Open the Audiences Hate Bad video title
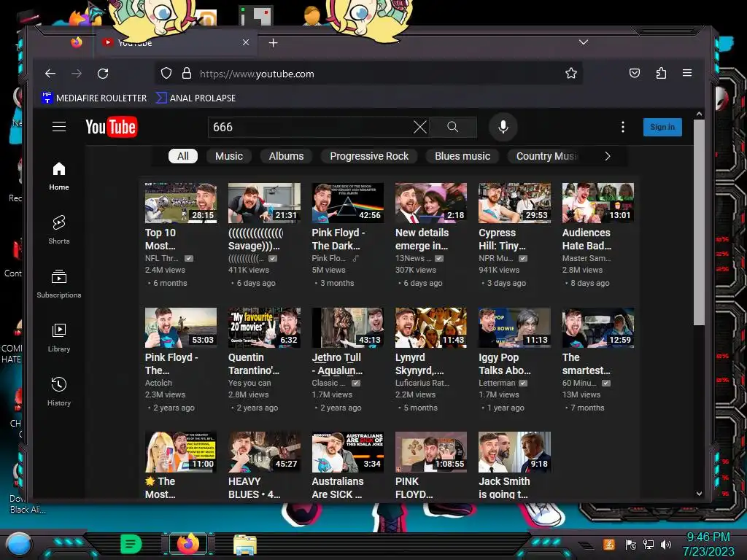This screenshot has height=560, width=747. [x=587, y=239]
